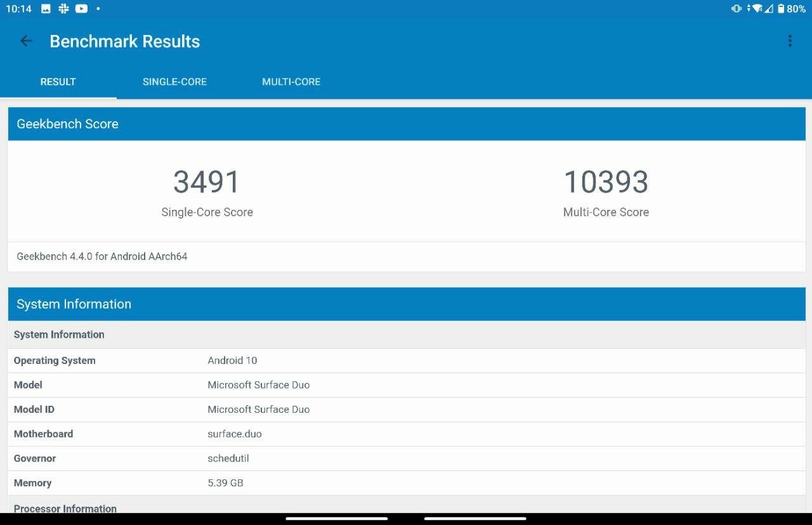The image size is (812, 525).
Task: Tap the Model ID row label
Action: (x=34, y=410)
